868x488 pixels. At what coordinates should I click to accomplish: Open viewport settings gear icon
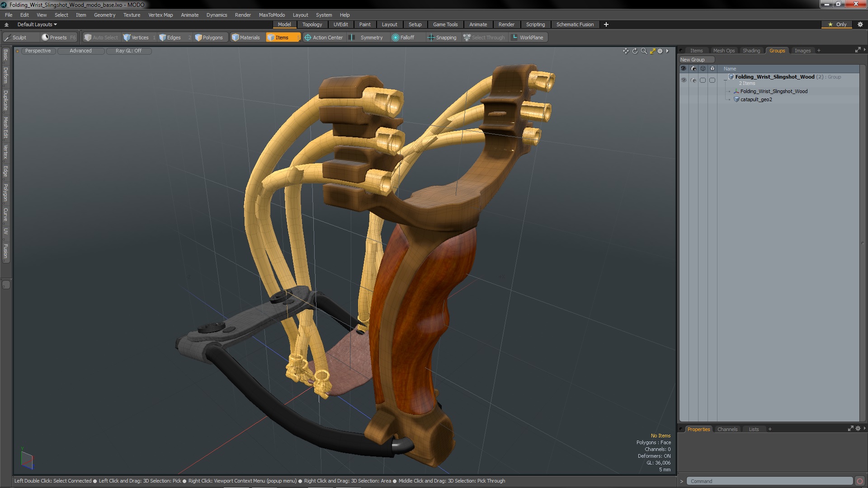pos(660,51)
